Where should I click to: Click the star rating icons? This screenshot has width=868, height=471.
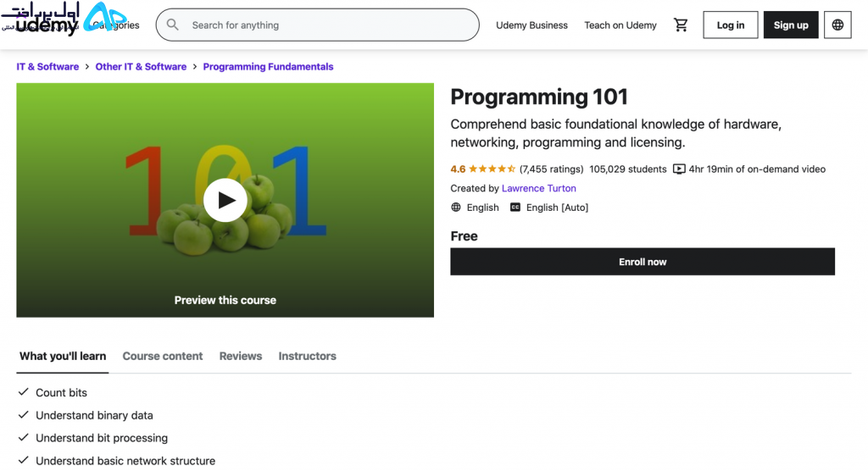pos(492,169)
